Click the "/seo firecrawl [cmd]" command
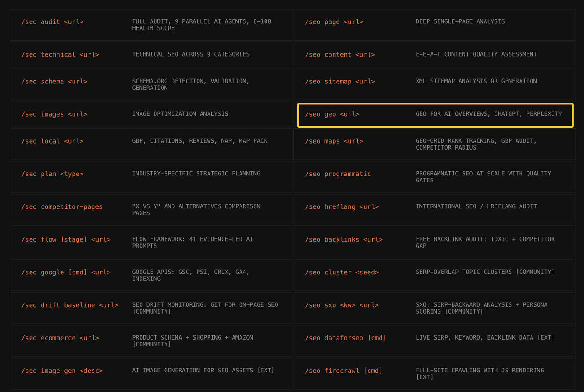The width and height of the screenshot is (584, 392). tap(344, 371)
